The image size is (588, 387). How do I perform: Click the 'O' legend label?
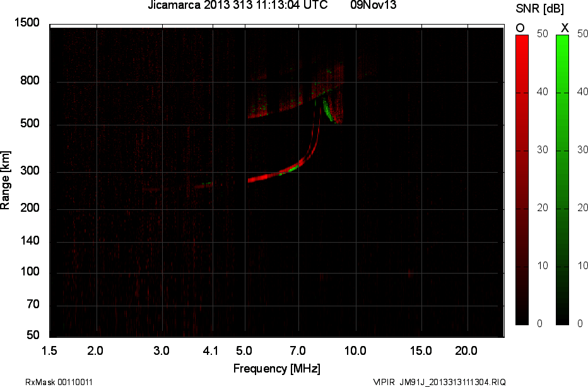tap(520, 28)
